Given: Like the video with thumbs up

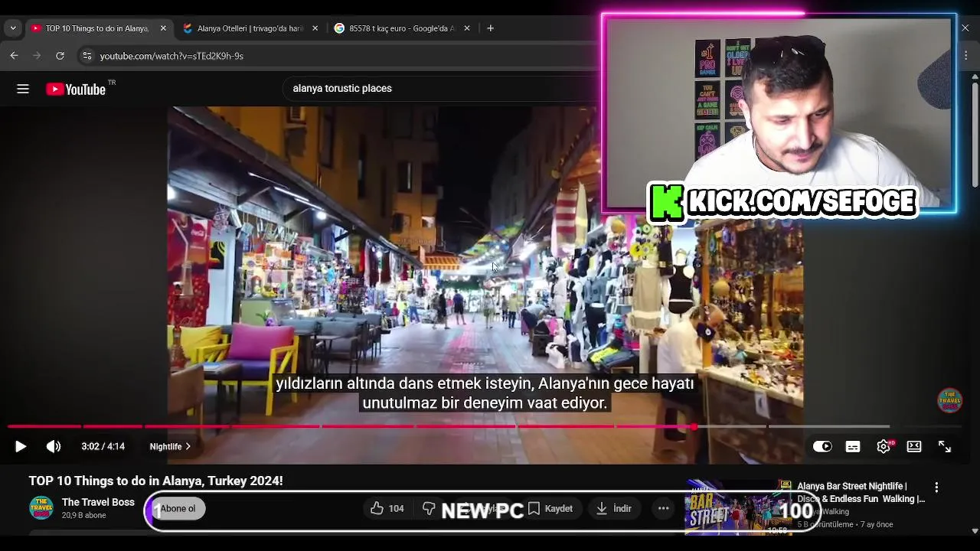Looking at the screenshot, I should pos(387,509).
